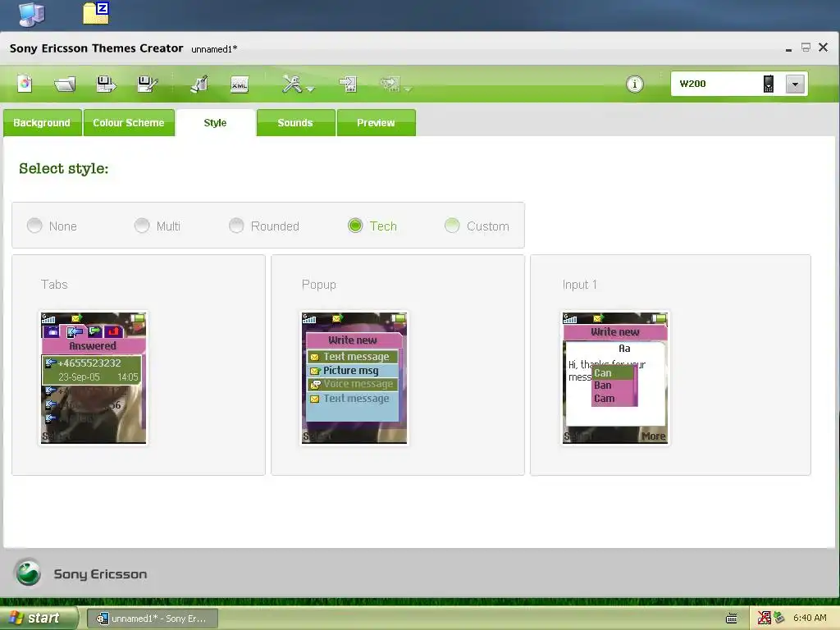Open the zip folder desktop icon
Screen dimensions: 840x630
click(97, 13)
